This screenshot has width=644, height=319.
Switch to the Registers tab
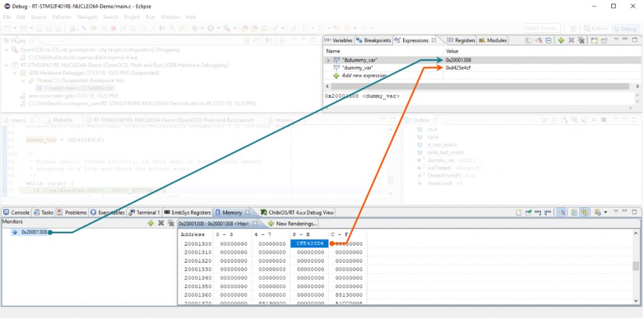click(461, 40)
